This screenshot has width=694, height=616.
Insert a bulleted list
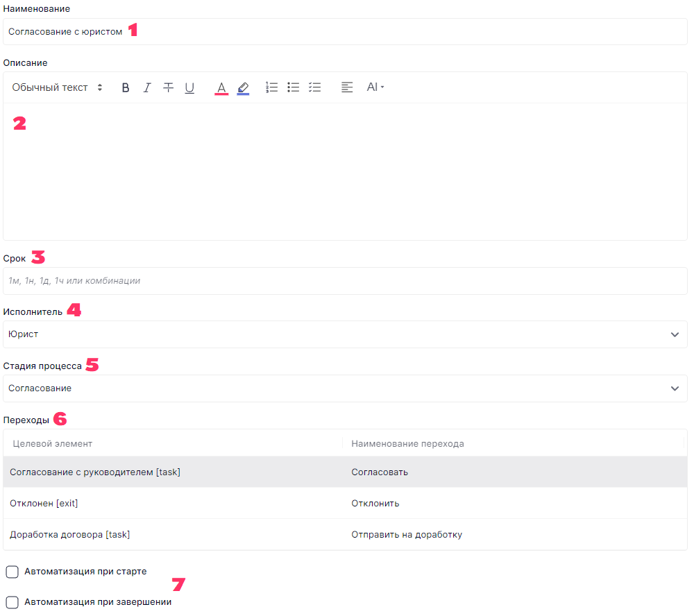click(x=294, y=87)
